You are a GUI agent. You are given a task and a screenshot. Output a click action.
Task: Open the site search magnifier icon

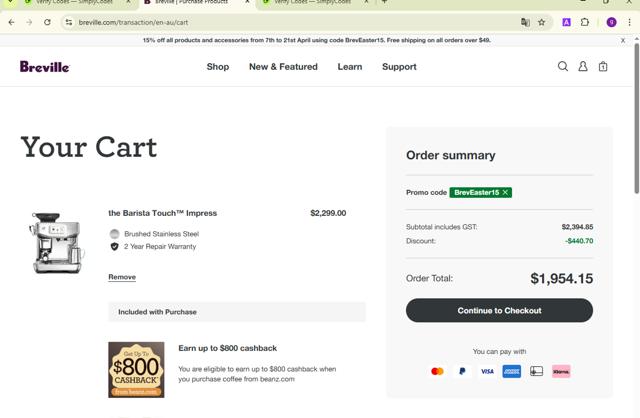(562, 67)
